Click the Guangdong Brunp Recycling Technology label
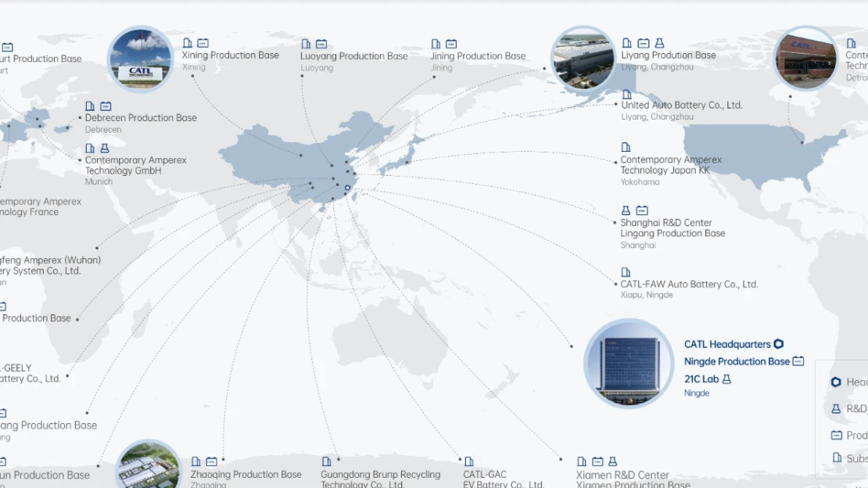Screen dimensions: 868x488 coord(380,479)
